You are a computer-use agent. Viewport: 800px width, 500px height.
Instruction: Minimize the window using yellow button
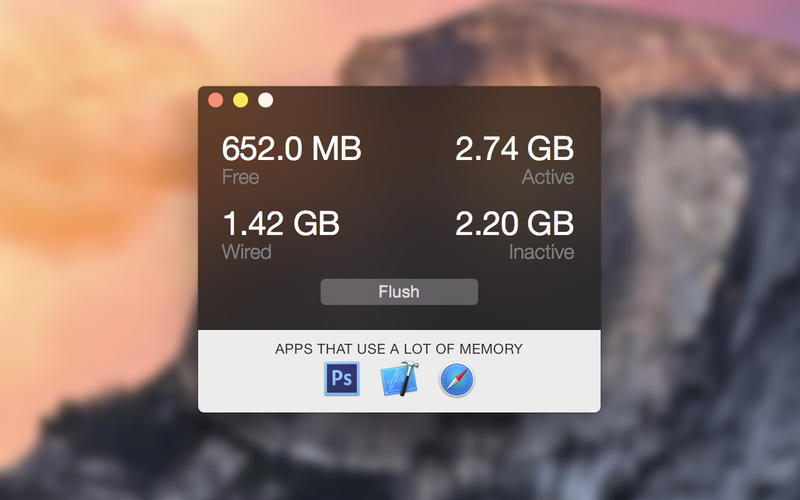coord(240,100)
